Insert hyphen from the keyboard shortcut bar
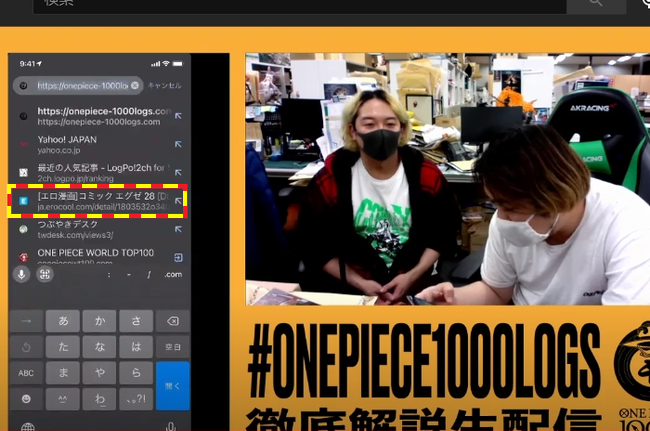 point(129,275)
